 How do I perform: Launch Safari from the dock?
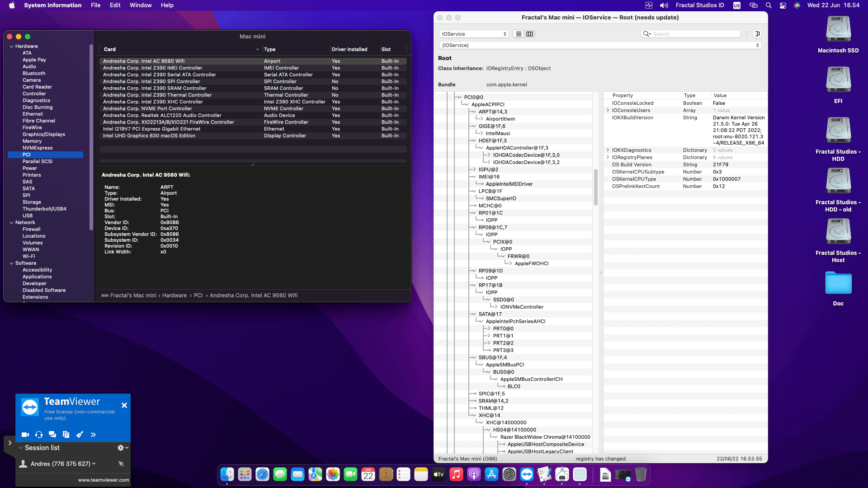262,474
